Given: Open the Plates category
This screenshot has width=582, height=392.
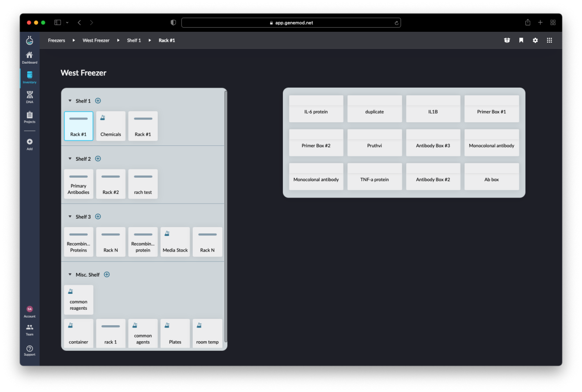Looking at the screenshot, I should click(175, 334).
